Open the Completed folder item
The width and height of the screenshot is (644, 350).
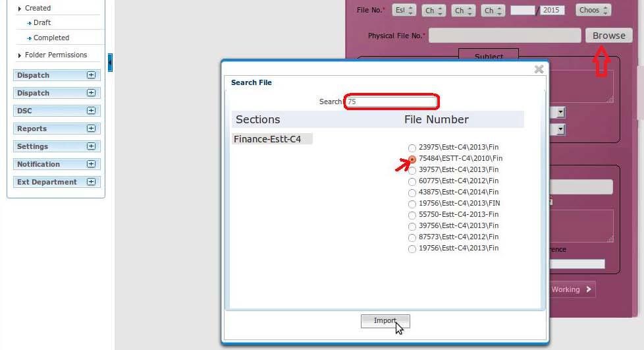(x=51, y=38)
